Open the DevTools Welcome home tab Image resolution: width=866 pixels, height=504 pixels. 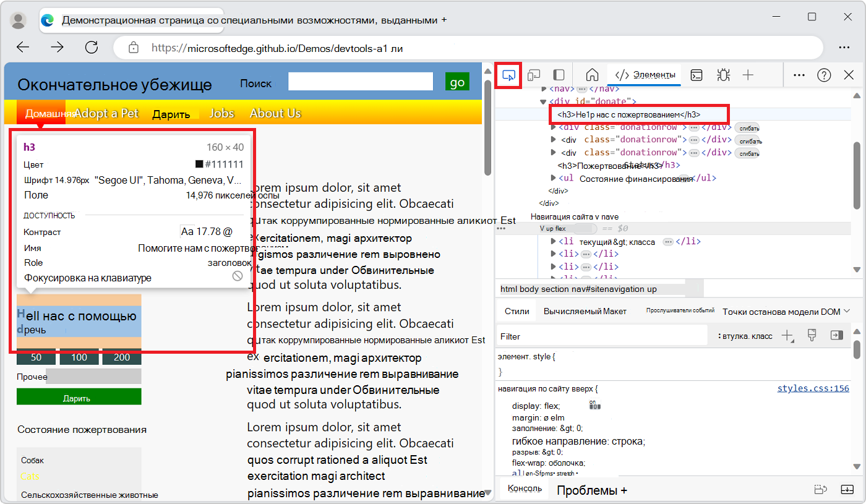(x=592, y=75)
